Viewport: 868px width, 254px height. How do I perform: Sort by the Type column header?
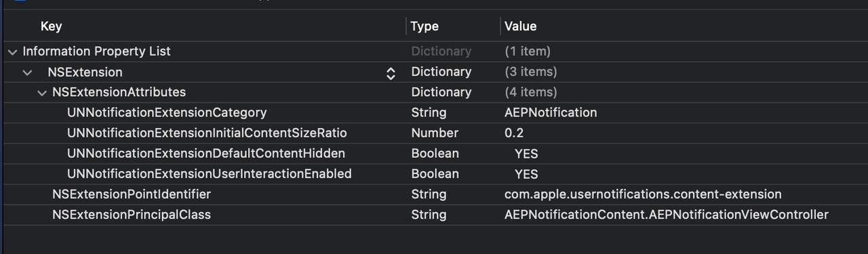pyautogui.click(x=425, y=26)
